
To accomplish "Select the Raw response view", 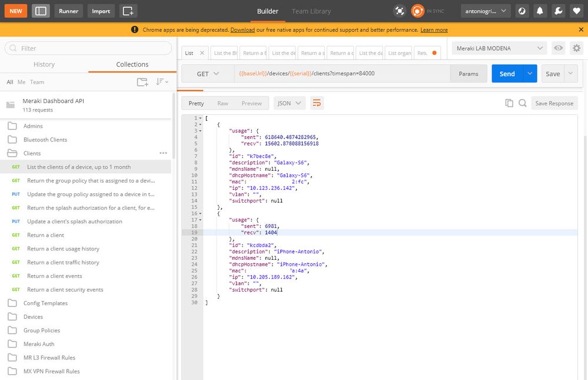I will coord(222,103).
